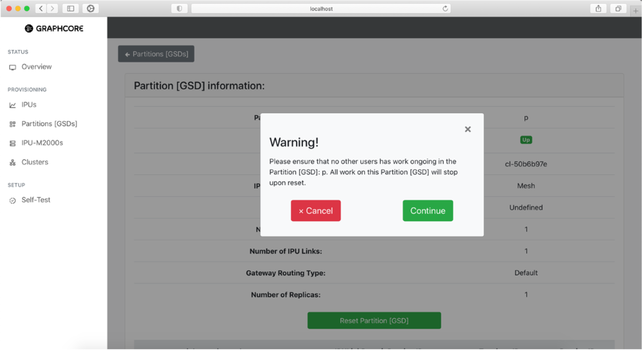Click the partition name value p
The image size is (644, 351).
tap(526, 118)
